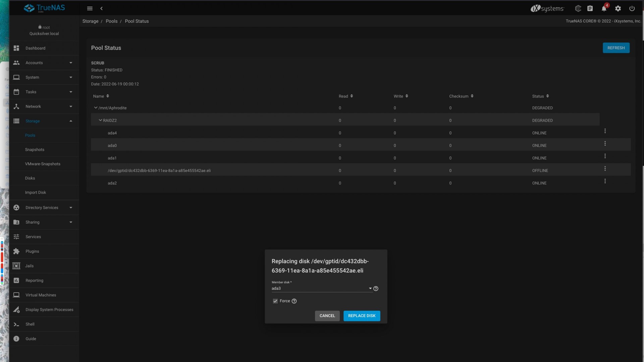Open the iXsystems logo link
The image size is (644, 362).
(x=547, y=8)
